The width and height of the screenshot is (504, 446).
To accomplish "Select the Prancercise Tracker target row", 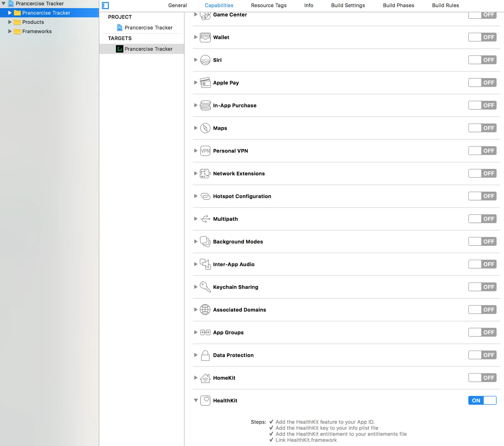I will (x=142, y=49).
